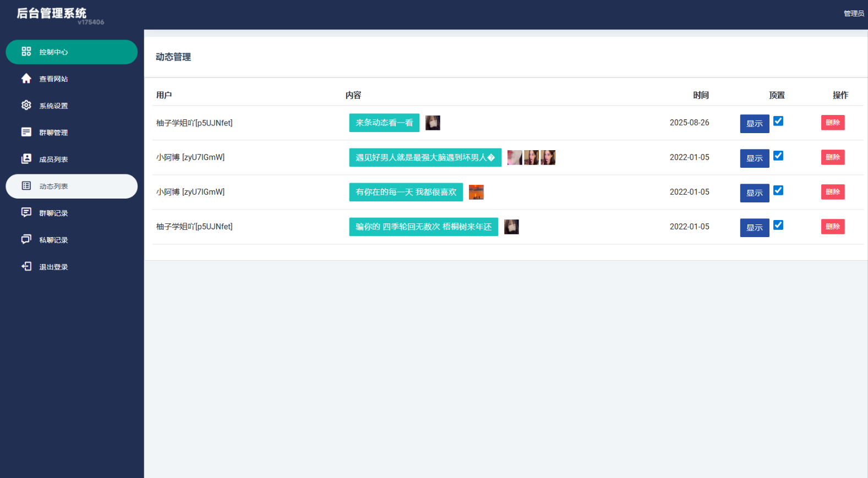
Task: Click the 退出登录 logout icon
Action: tap(26, 266)
